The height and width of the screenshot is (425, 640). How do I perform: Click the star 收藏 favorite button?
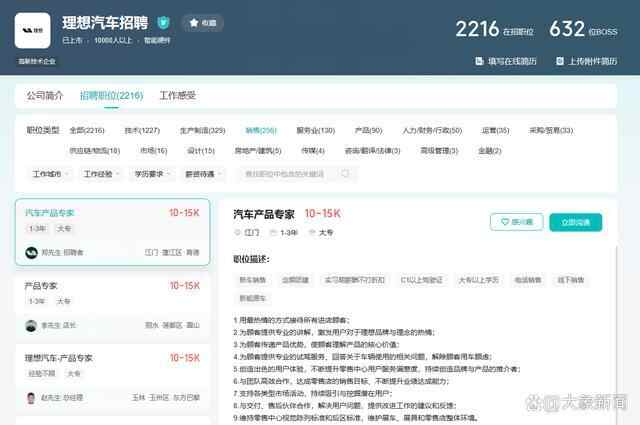click(202, 22)
